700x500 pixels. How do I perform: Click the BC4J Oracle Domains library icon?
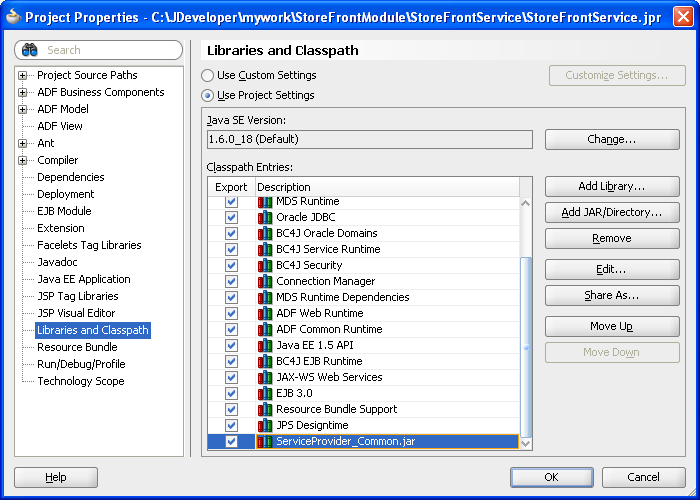coord(265,233)
